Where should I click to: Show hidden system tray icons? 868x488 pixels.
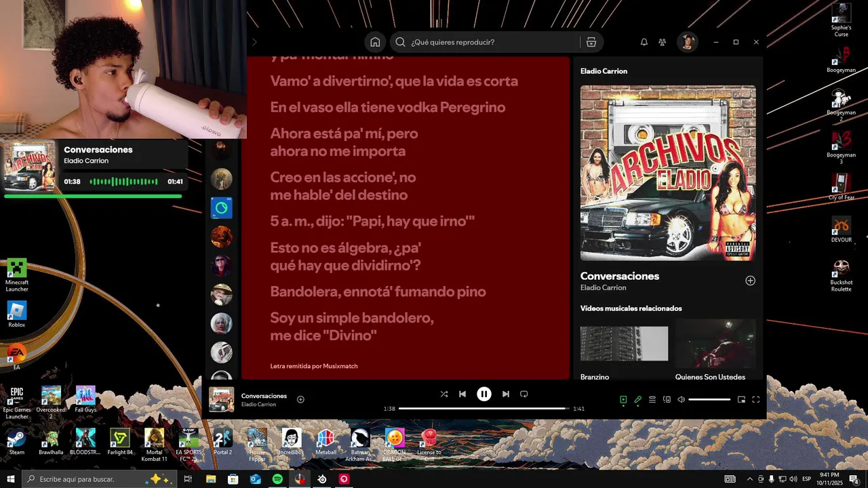(749, 479)
